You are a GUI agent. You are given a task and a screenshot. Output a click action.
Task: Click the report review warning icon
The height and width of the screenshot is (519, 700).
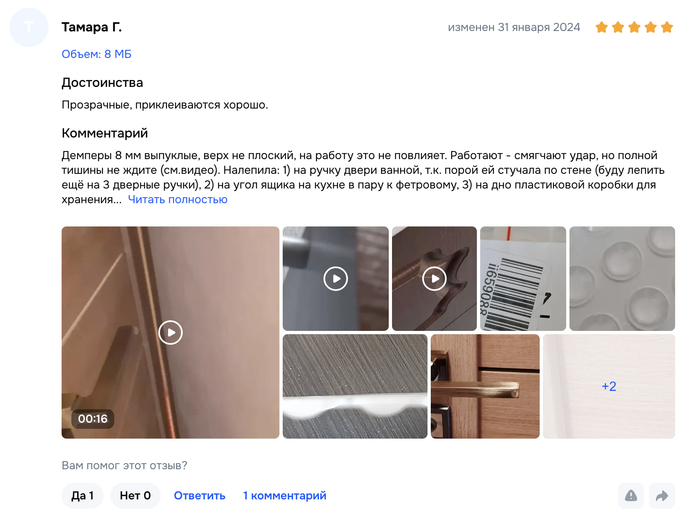pyautogui.click(x=631, y=495)
